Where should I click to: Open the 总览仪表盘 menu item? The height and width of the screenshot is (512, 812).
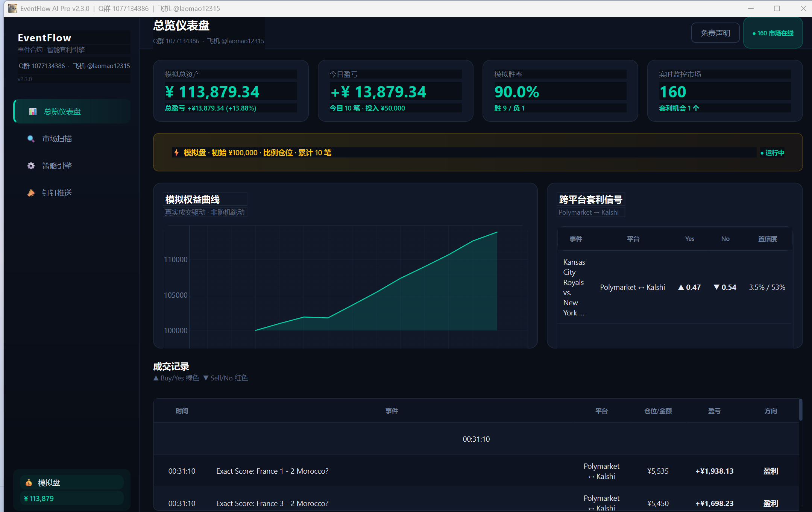[x=72, y=111]
